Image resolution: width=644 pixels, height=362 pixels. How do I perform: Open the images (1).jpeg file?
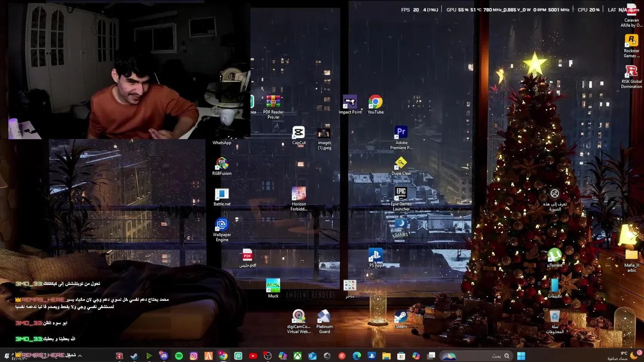tap(325, 138)
